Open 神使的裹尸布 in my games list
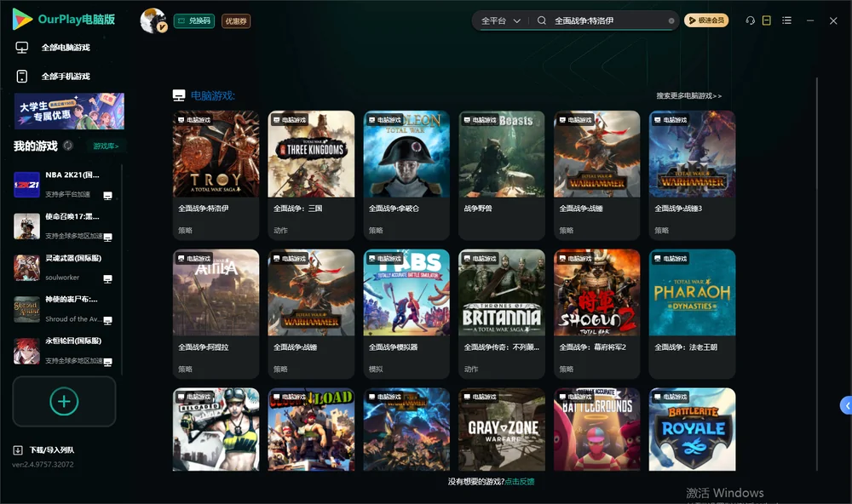Viewport: 852px width, 504px height. (x=64, y=309)
